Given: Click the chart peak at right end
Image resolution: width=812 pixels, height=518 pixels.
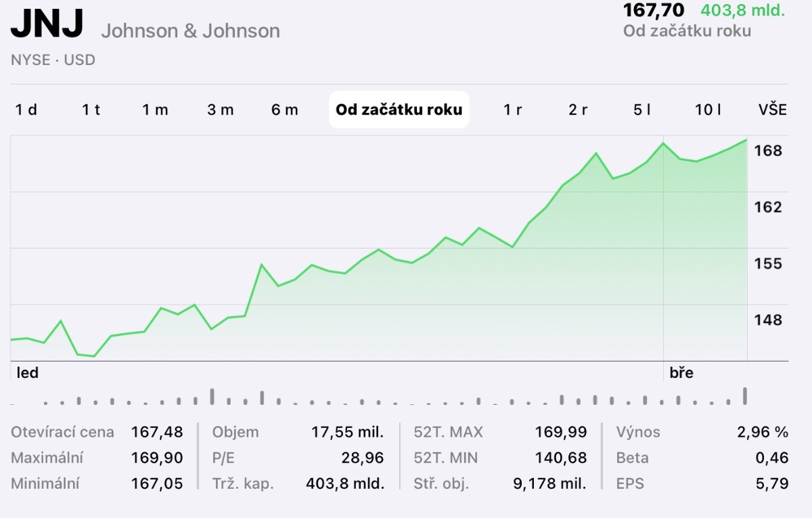Looking at the screenshot, I should (x=746, y=140).
